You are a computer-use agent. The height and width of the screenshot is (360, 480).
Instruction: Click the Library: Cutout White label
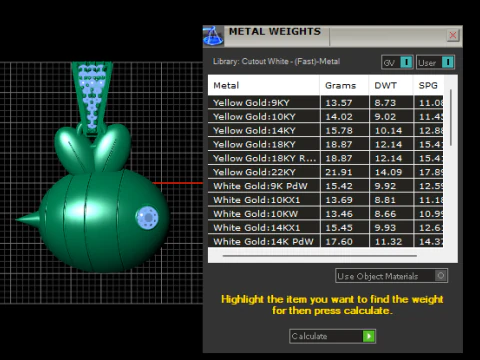(x=276, y=61)
